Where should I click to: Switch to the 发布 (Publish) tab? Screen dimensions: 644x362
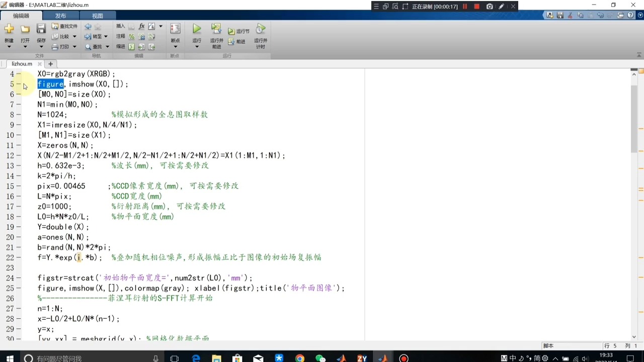[x=60, y=16]
